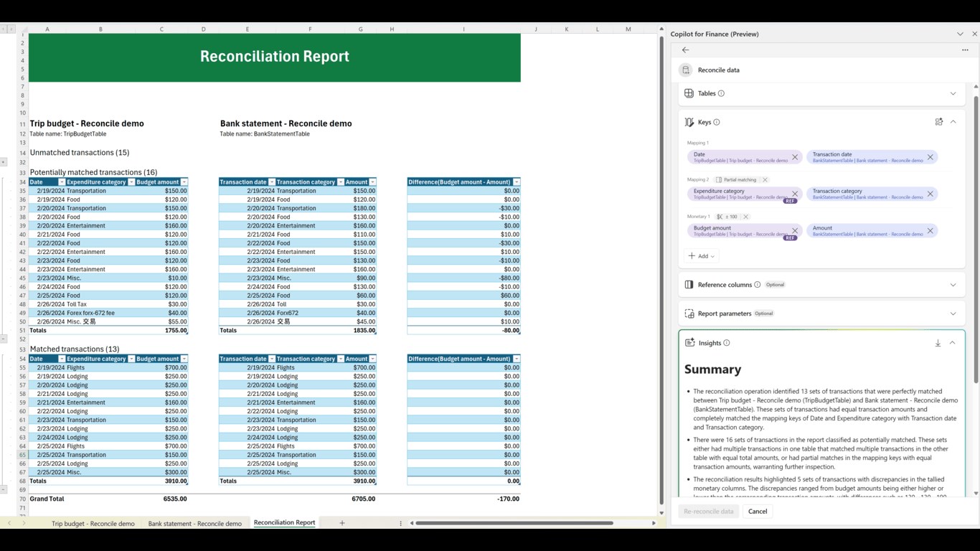Collapse the Potentially matched group at row 52
The image size is (980, 551).
pos(4,339)
